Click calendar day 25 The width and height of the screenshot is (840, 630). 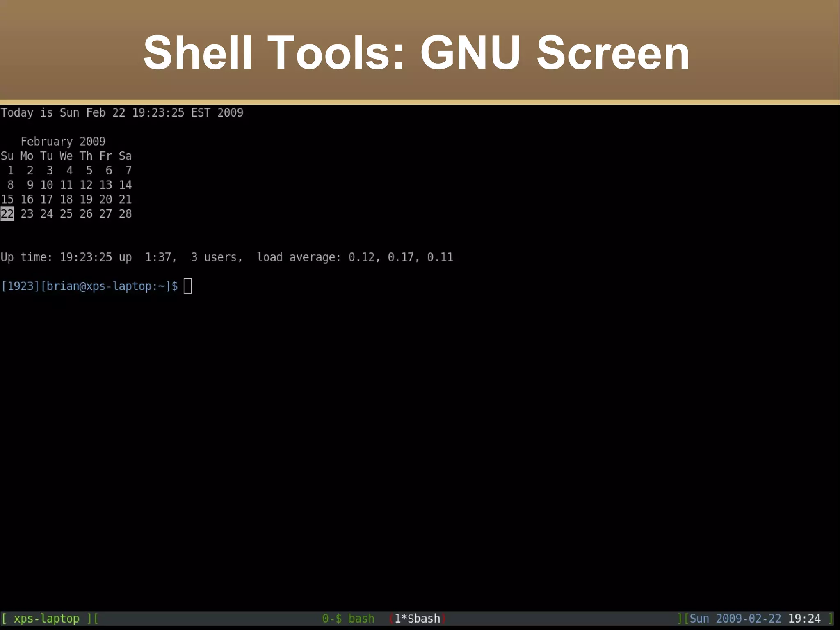coord(66,214)
